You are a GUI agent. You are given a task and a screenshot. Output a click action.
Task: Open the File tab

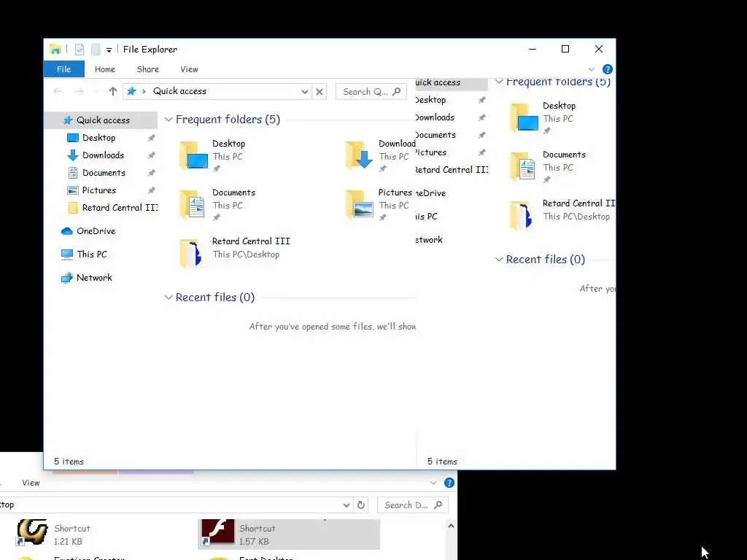pos(64,69)
